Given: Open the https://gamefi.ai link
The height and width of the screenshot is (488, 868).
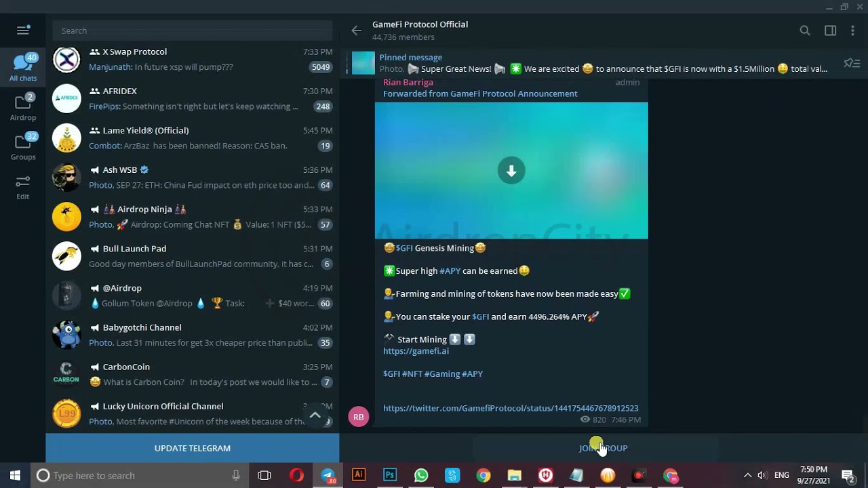Looking at the screenshot, I should 416,351.
